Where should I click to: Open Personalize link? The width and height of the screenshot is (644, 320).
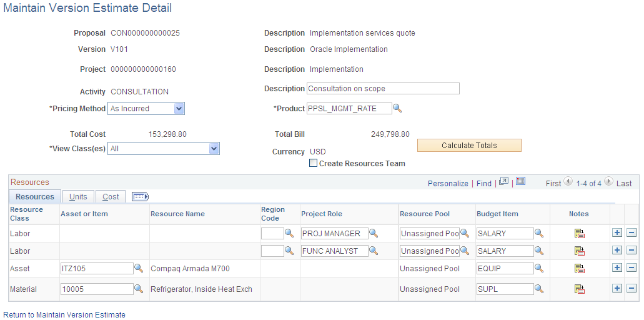448,184
